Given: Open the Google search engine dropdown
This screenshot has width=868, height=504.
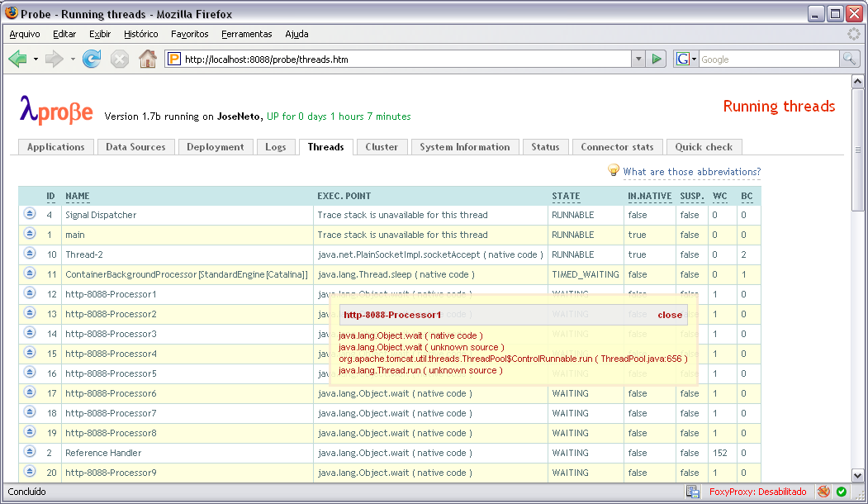Looking at the screenshot, I should click(x=686, y=59).
